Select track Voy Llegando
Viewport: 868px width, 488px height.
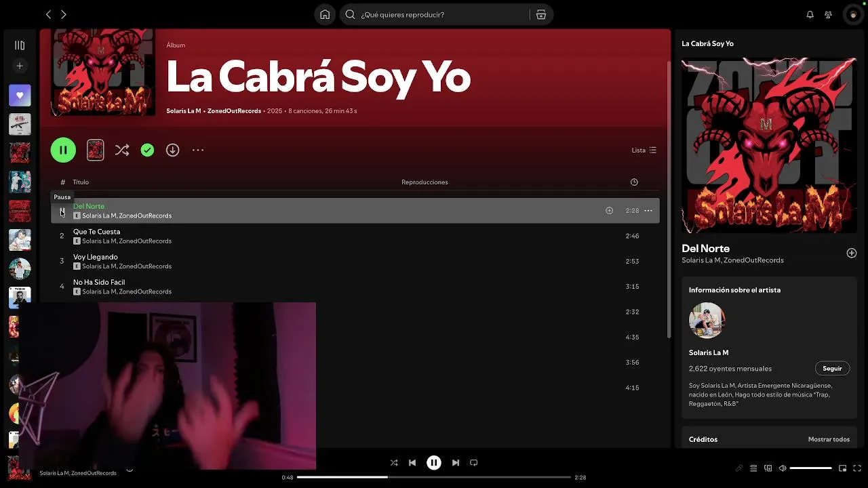(355, 261)
